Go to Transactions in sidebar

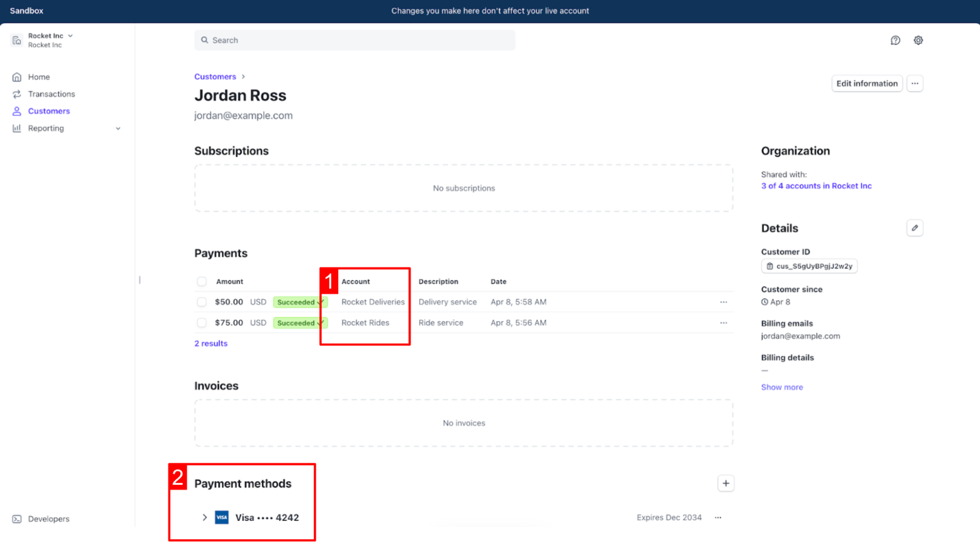[51, 94]
